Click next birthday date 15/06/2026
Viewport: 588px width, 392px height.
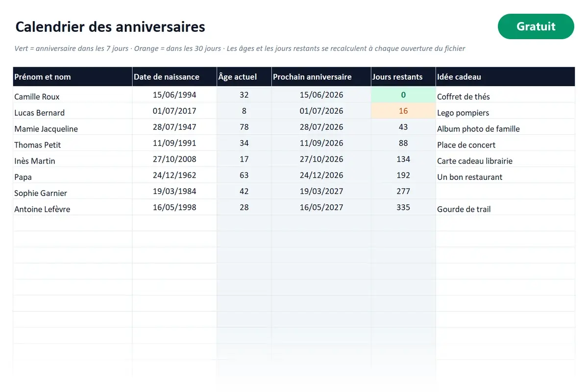click(321, 95)
